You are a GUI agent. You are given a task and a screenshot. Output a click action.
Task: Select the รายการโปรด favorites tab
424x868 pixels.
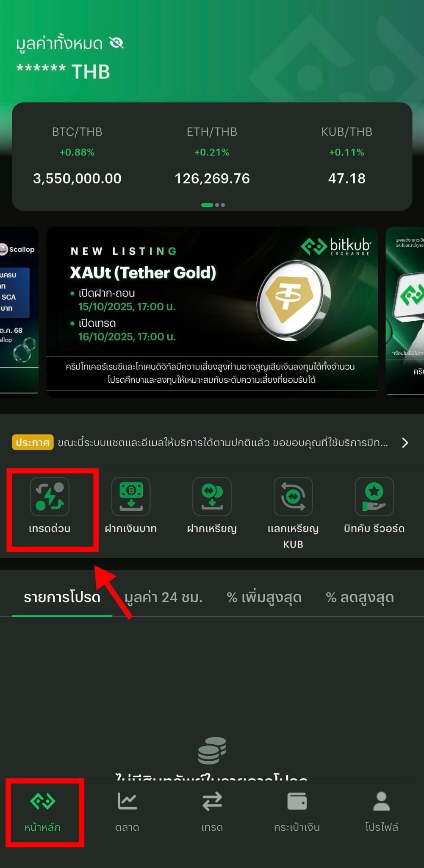(x=62, y=597)
